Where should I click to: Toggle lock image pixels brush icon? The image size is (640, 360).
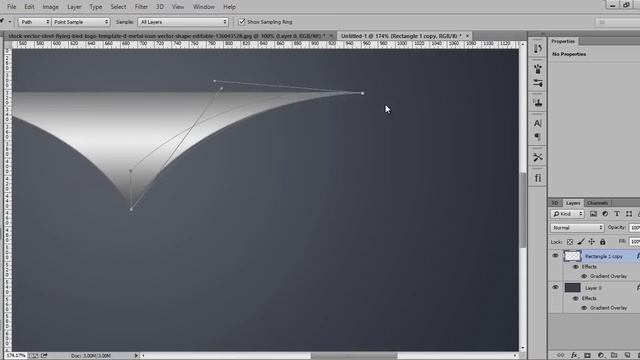pos(581,242)
